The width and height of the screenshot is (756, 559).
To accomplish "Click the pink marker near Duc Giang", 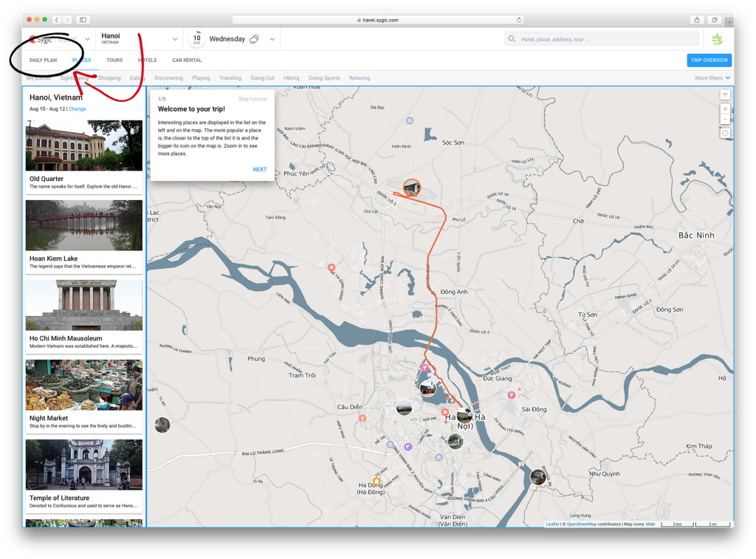I will (511, 395).
